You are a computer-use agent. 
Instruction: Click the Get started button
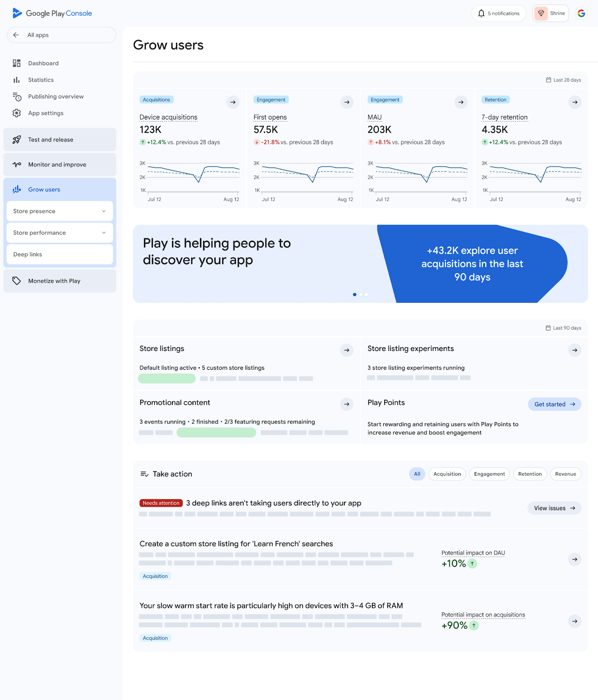tap(554, 405)
